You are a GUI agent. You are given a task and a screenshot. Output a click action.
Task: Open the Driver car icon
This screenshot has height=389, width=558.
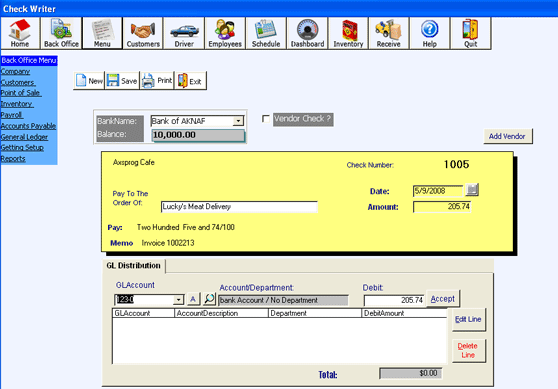(x=184, y=33)
